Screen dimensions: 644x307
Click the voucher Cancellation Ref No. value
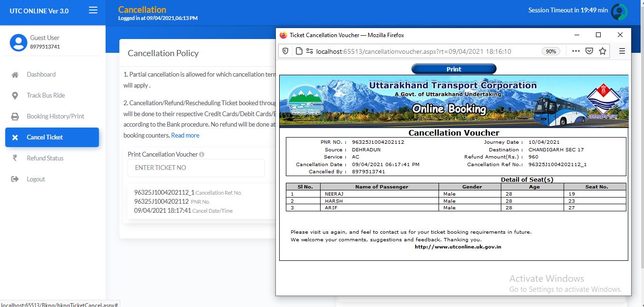(557, 165)
